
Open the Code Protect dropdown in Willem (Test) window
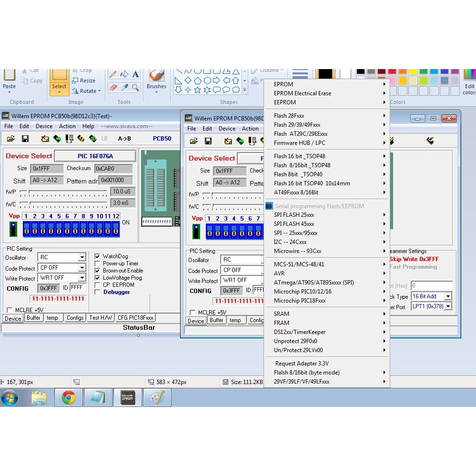coord(82,267)
